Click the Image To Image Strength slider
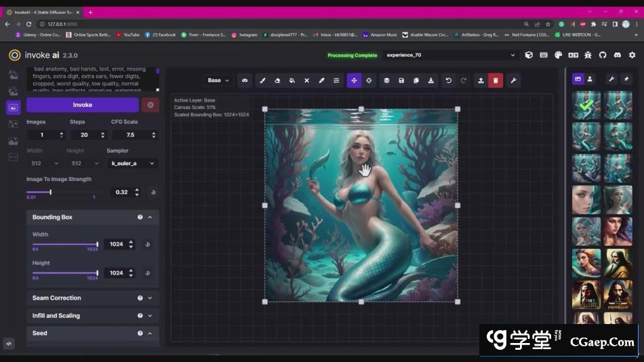This screenshot has height=362, width=644. [50, 193]
